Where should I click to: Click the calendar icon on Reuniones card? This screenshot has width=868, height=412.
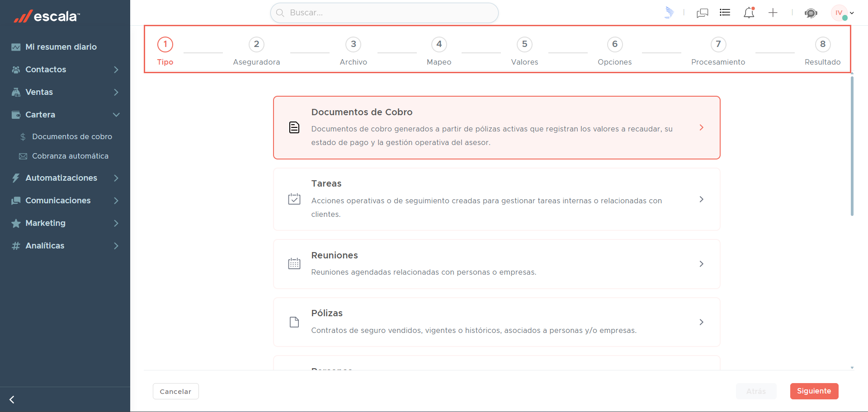(294, 263)
